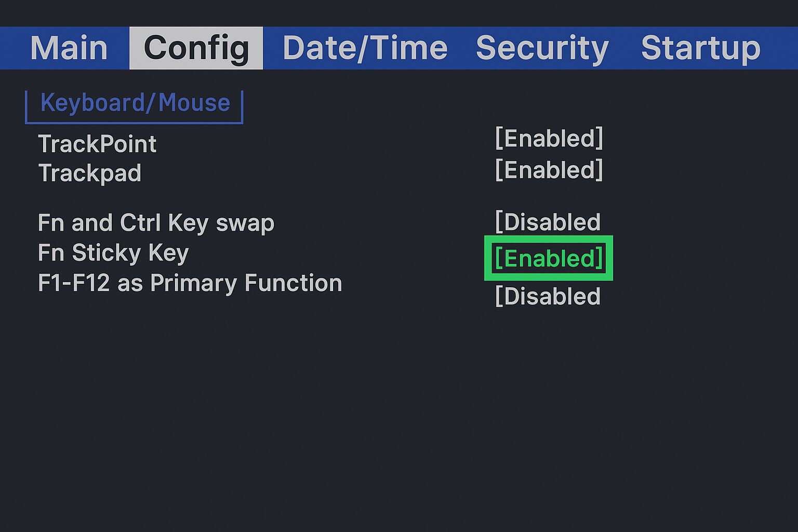Screen dimensions: 798x532
Task: Open the green highlighted Fn Sticky Key Enabled value
Action: point(549,258)
